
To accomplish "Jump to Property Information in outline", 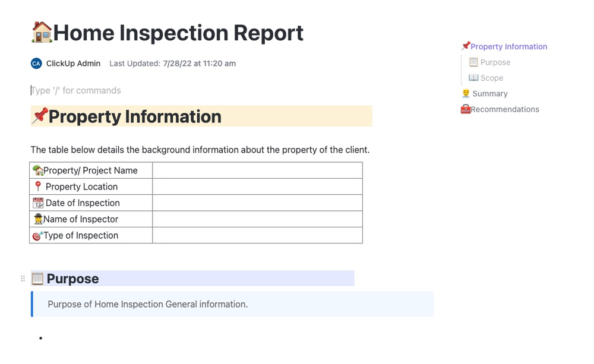I will click(x=508, y=47).
